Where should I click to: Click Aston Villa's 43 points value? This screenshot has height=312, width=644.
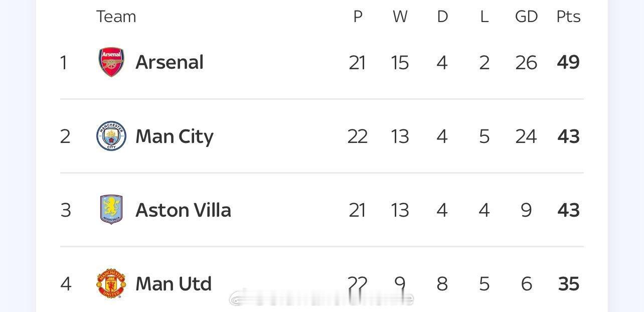pos(568,210)
